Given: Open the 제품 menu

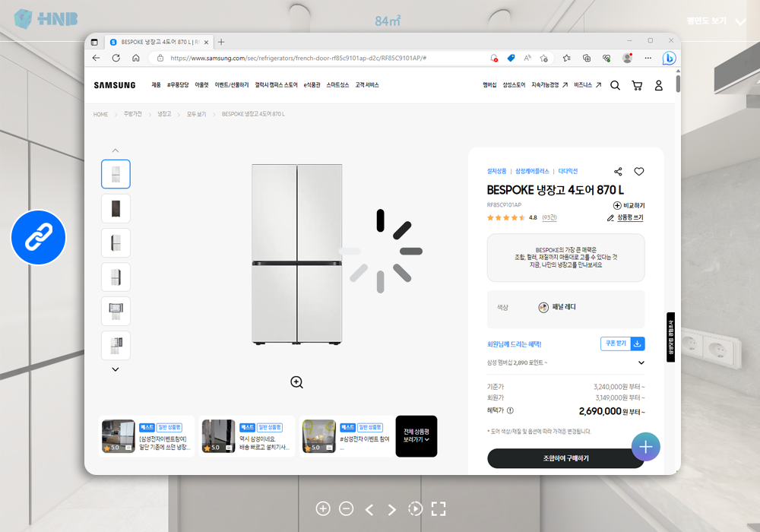Looking at the screenshot, I should [156, 85].
